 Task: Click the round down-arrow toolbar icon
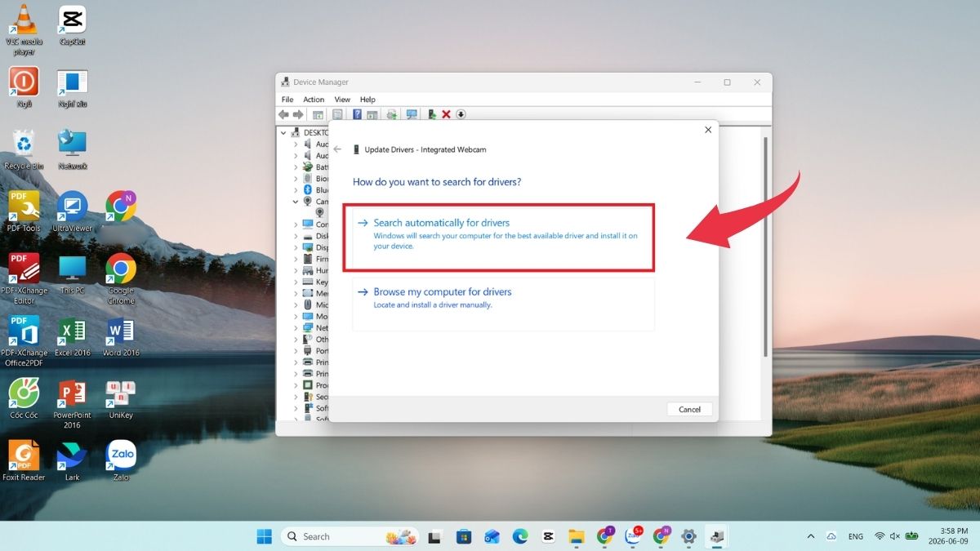pos(461,114)
